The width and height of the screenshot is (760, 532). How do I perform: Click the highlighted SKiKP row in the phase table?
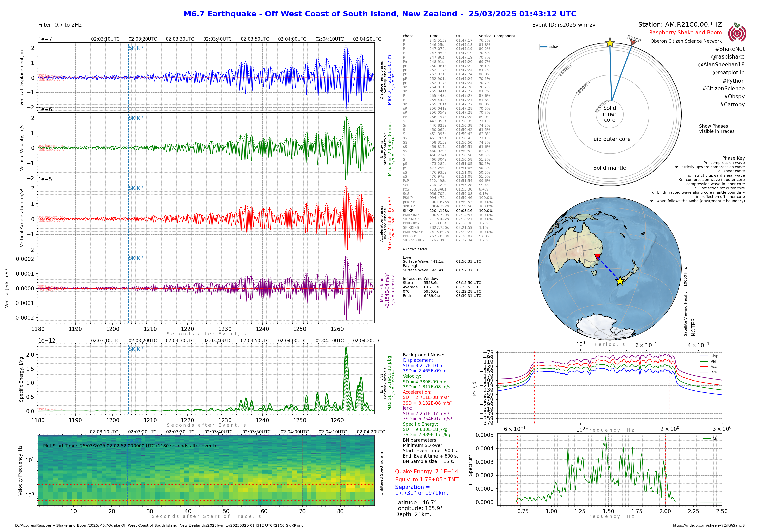[448, 211]
